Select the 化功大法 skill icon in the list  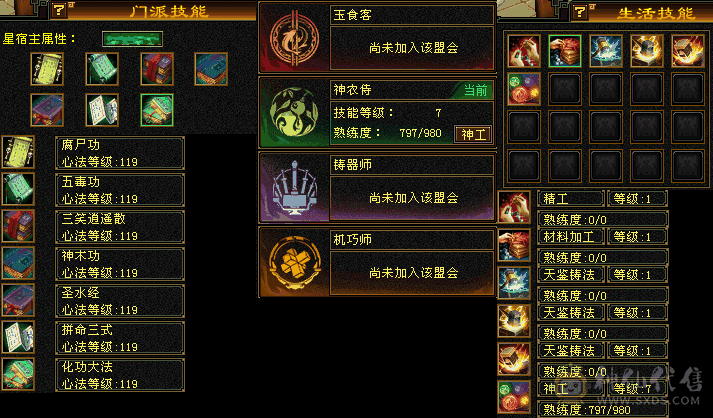18,374
